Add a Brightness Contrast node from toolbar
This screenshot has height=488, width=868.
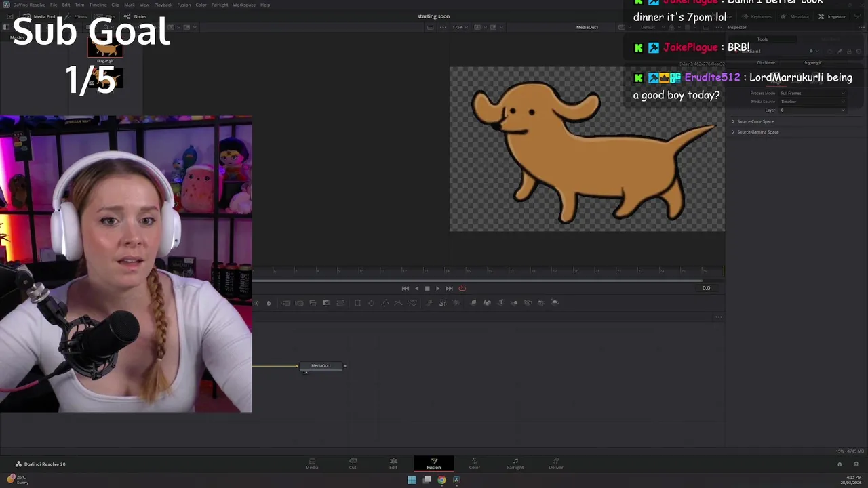pyautogui.click(x=255, y=302)
